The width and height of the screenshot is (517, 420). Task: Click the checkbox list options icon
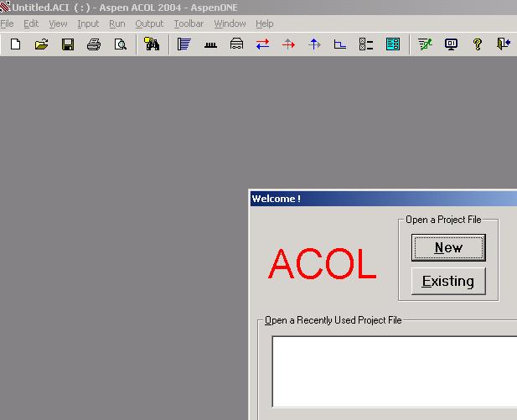[366, 44]
